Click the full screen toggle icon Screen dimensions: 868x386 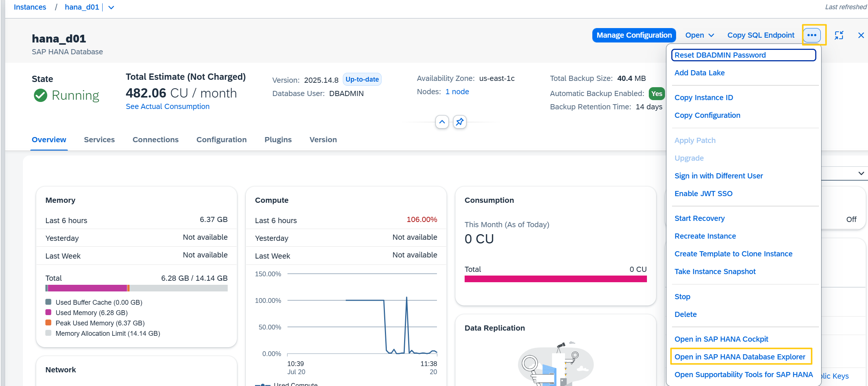click(839, 35)
